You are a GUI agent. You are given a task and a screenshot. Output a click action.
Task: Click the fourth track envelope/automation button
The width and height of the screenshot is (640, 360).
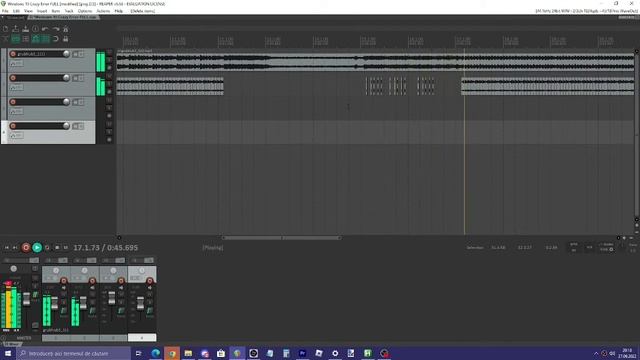point(16,136)
